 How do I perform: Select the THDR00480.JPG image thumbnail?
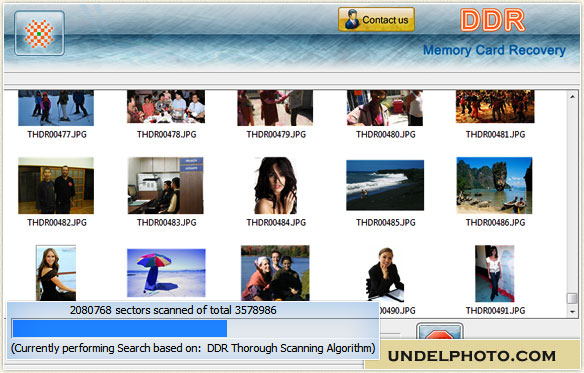(385, 108)
